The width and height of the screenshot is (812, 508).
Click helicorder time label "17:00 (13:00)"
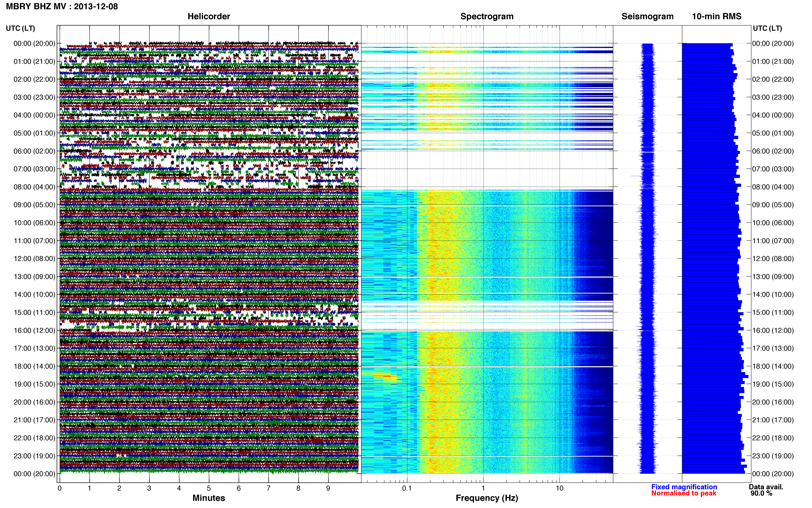[34, 348]
